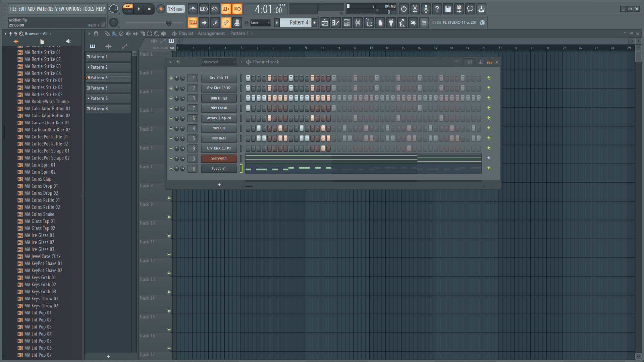This screenshot has width=644, height=362.
Task: Open the playlist view icon
Action: coord(325,23)
